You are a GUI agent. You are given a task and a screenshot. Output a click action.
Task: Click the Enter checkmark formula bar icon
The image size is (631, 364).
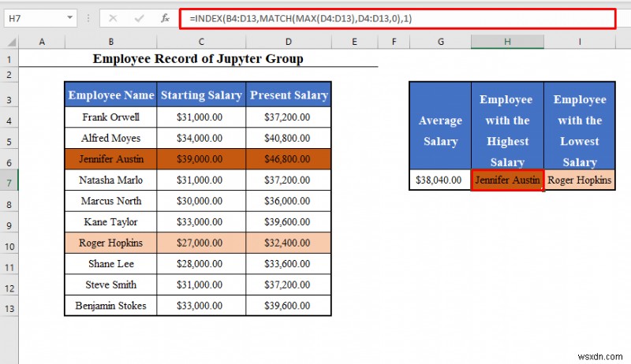(140, 18)
